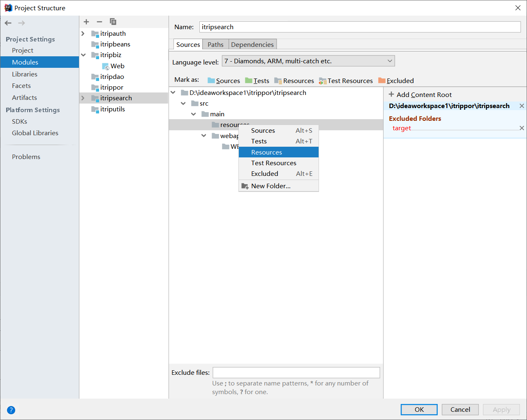Click the Apply button
This screenshot has height=420, width=527.
coord(502,409)
